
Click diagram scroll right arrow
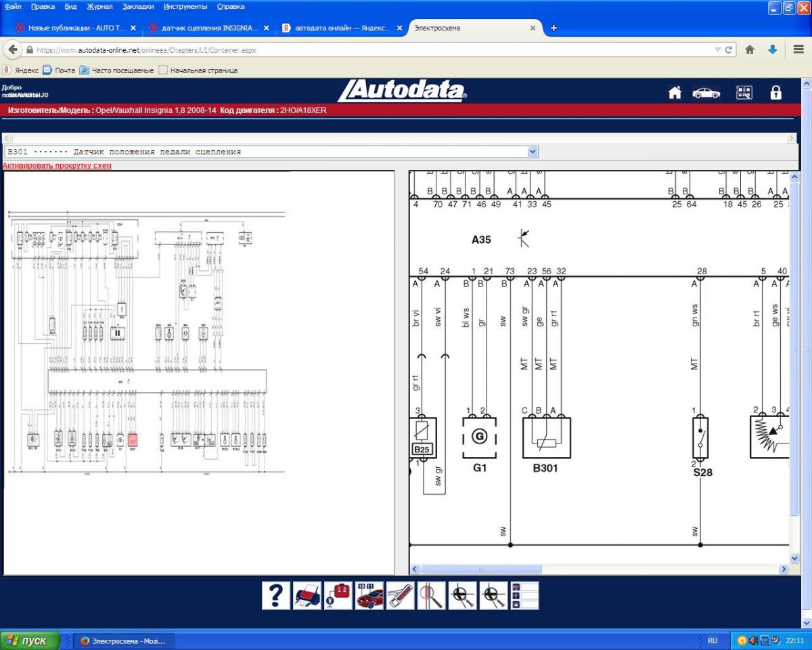pos(784,569)
